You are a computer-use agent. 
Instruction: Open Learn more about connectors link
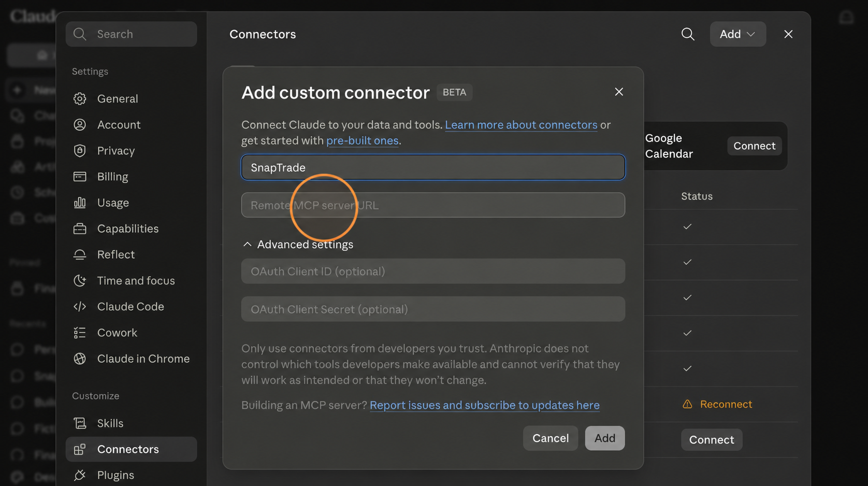tap(521, 125)
